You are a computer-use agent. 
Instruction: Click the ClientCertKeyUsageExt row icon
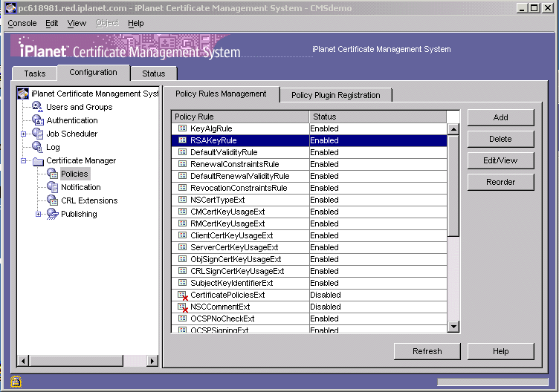point(182,235)
